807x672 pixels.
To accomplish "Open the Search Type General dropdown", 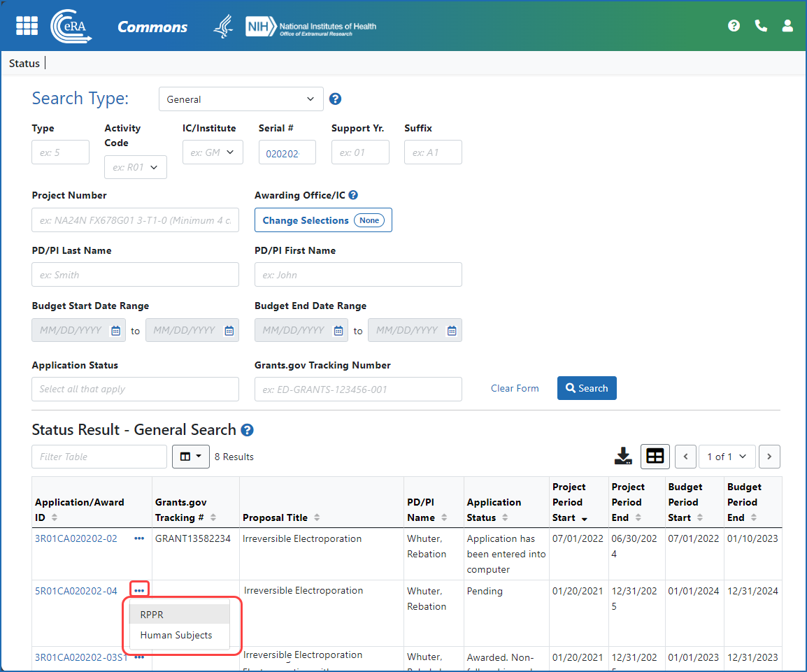I will [241, 99].
